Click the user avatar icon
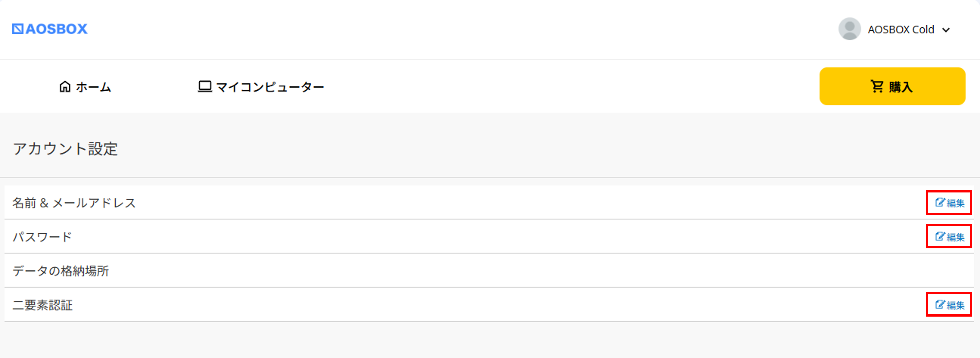980x358 pixels. tap(849, 29)
